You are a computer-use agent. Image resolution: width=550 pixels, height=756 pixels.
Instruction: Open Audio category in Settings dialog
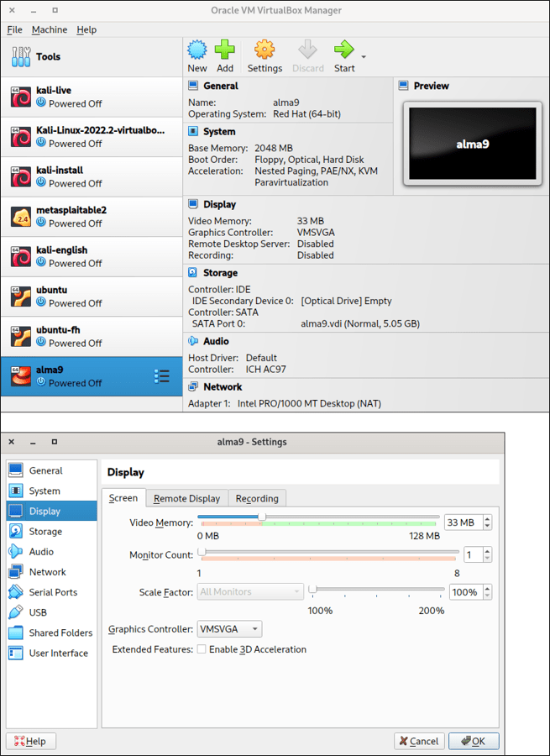[51, 552]
